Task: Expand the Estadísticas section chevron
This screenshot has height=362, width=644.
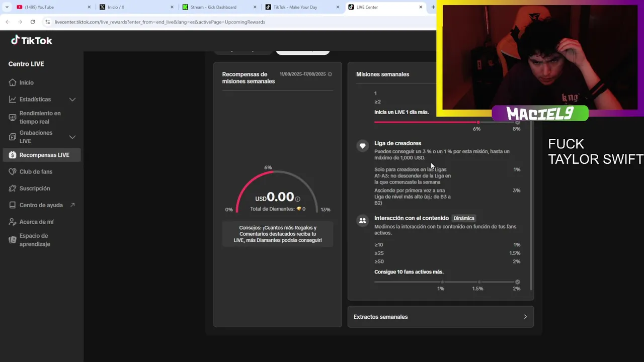Action: (x=72, y=100)
